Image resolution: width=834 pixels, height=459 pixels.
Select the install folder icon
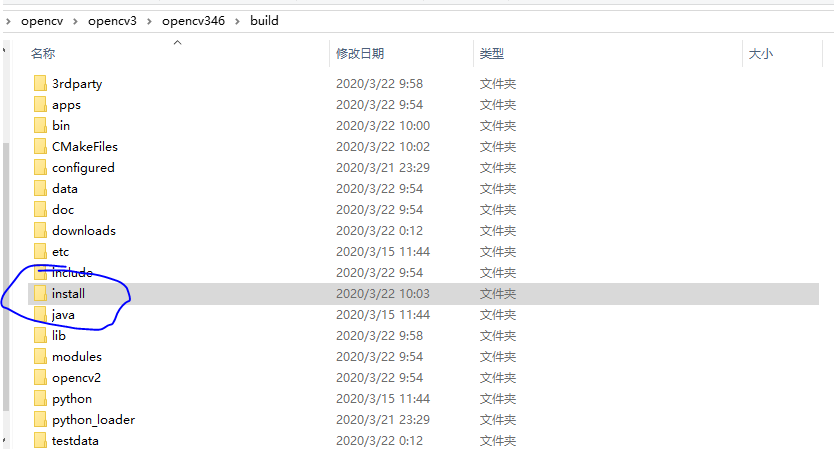click(40, 294)
